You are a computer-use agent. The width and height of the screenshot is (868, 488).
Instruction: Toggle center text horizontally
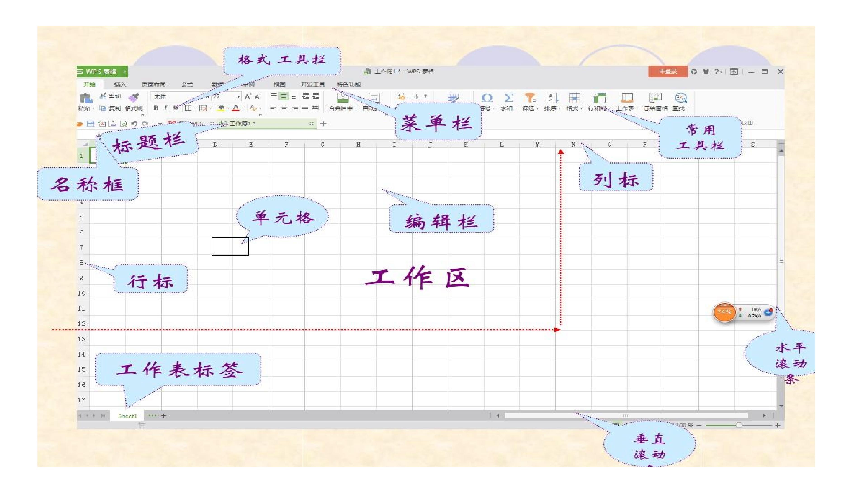click(x=284, y=108)
